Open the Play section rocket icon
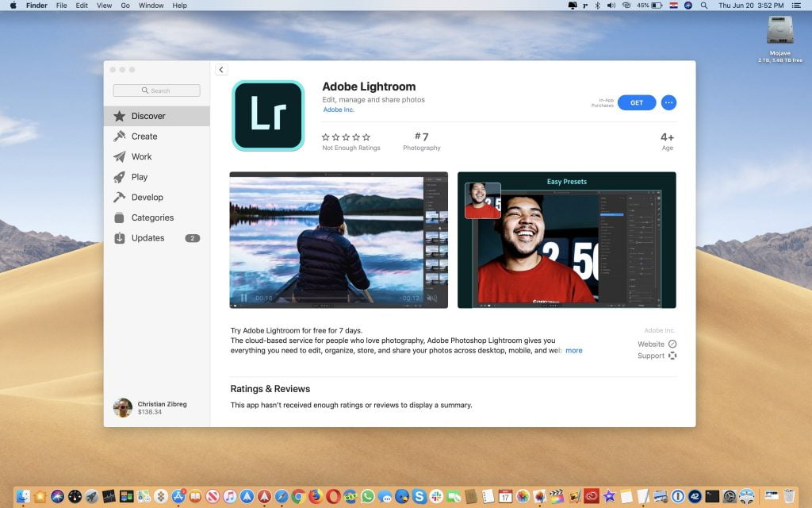This screenshot has width=812, height=508. 120,177
